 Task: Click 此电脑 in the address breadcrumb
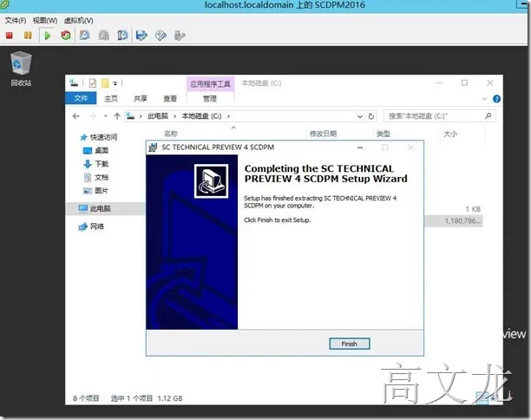[158, 116]
